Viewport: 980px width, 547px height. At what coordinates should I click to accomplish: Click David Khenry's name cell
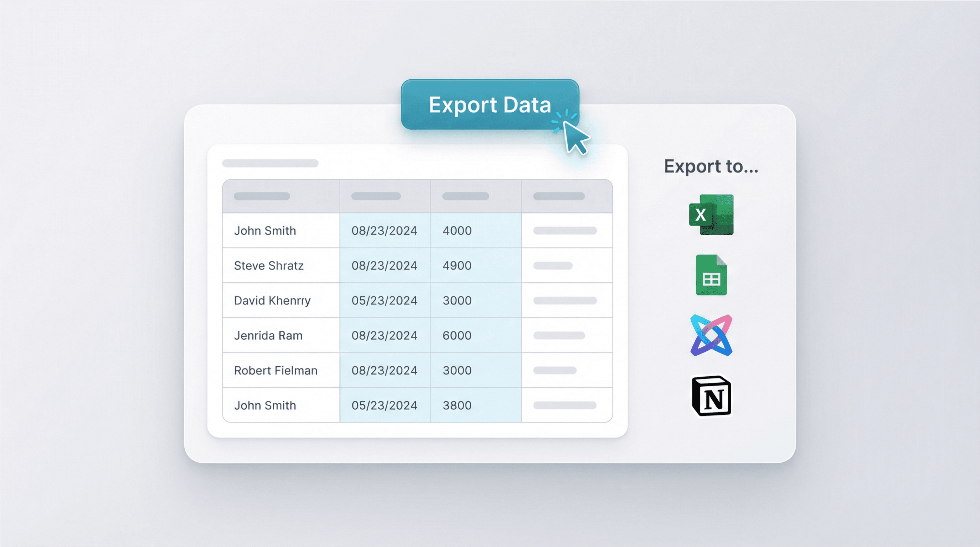point(272,300)
